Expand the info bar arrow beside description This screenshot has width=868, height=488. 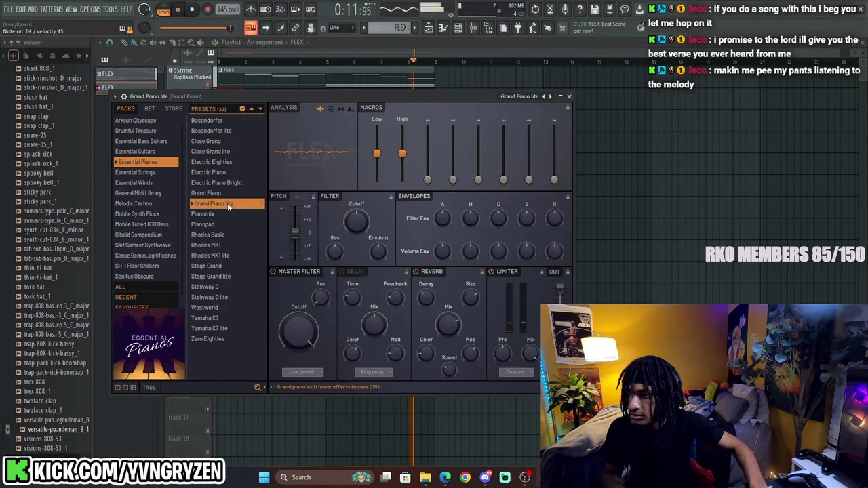coord(271,387)
